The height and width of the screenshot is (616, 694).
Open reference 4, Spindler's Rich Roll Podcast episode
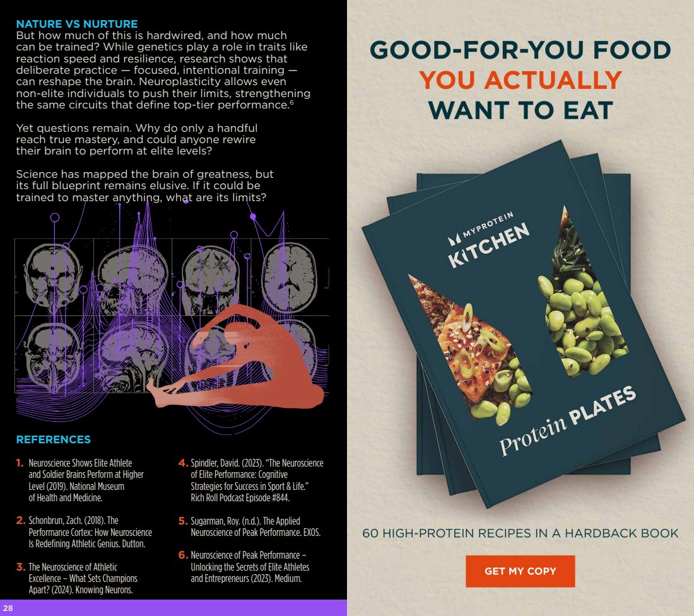click(251, 480)
